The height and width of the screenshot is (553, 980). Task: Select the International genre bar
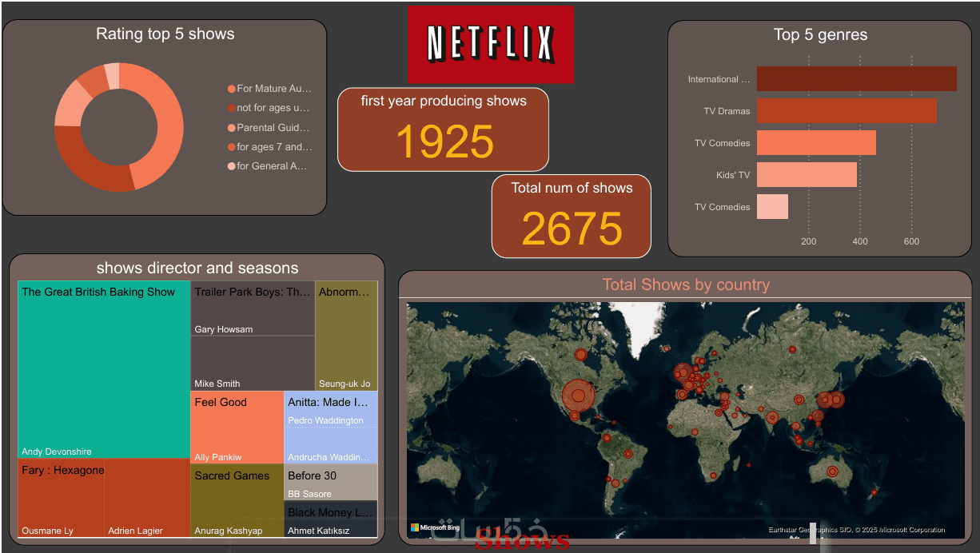[x=856, y=79]
